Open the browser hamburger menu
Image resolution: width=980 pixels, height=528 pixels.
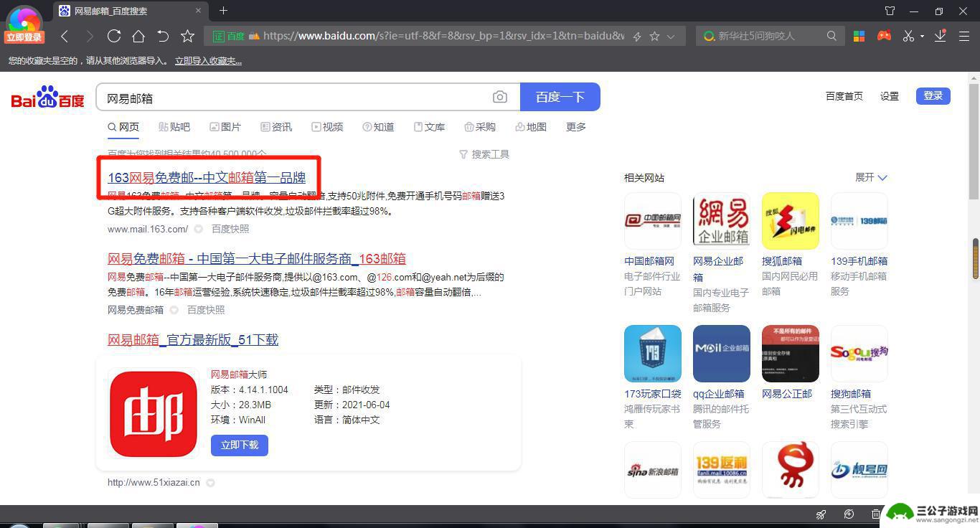tap(964, 36)
